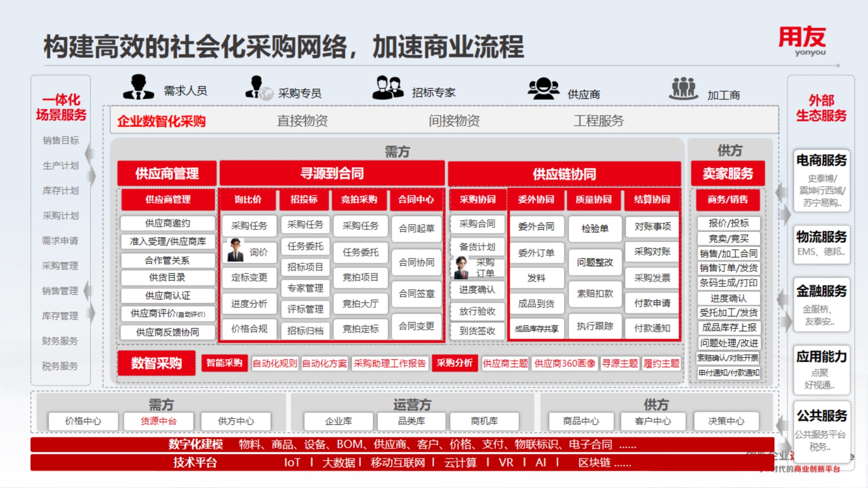Click the 加工商 team icon

tap(683, 88)
